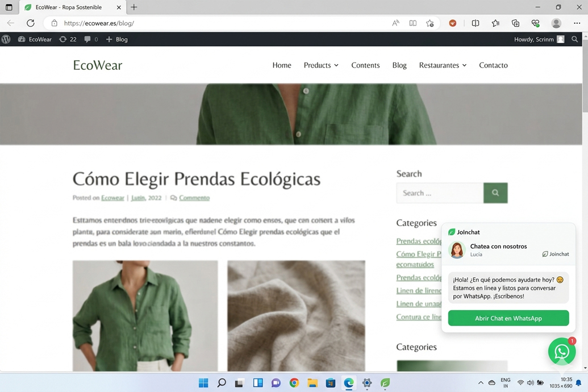The width and height of the screenshot is (588, 392).
Task: Open the Linen de lirenc category link
Action: 419,291
